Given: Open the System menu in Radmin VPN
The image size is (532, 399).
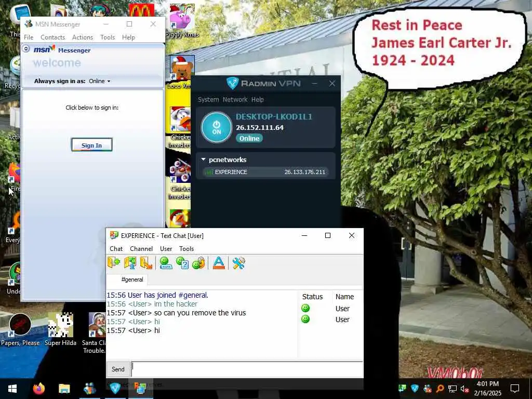Looking at the screenshot, I should [x=208, y=99].
